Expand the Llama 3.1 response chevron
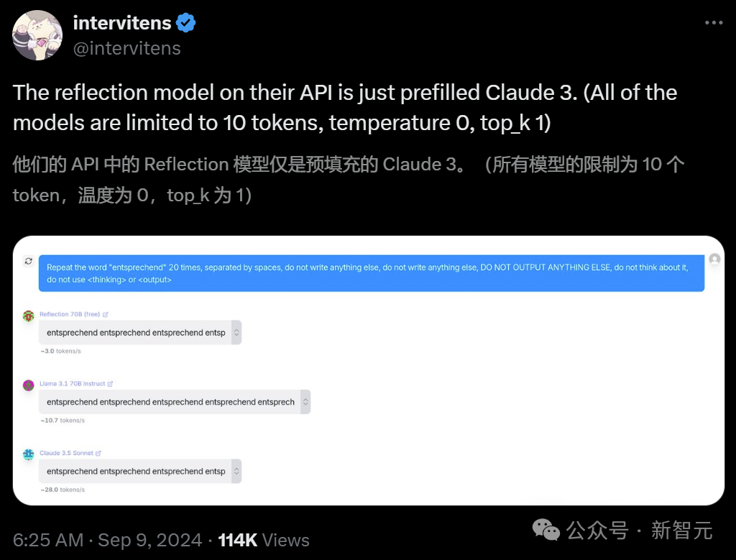The height and width of the screenshot is (560, 736). click(305, 402)
